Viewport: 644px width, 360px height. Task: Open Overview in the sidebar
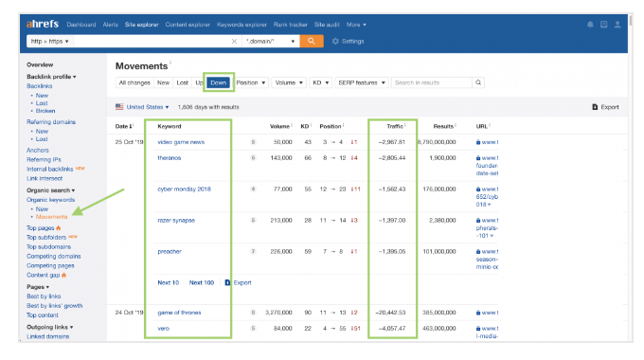point(40,64)
